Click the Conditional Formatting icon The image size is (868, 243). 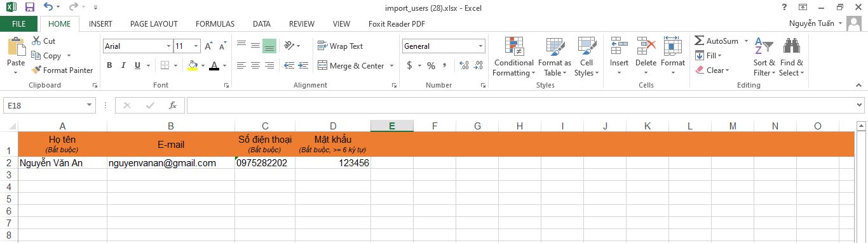[513, 46]
